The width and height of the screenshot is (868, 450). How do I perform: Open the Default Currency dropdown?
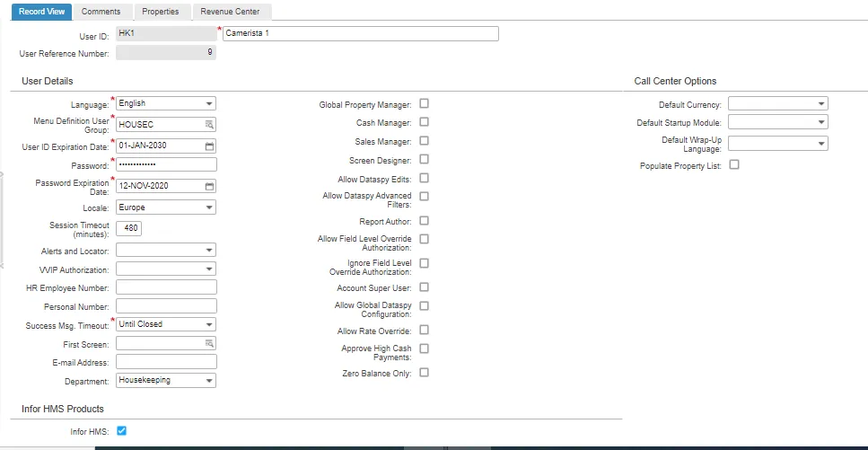(777, 103)
